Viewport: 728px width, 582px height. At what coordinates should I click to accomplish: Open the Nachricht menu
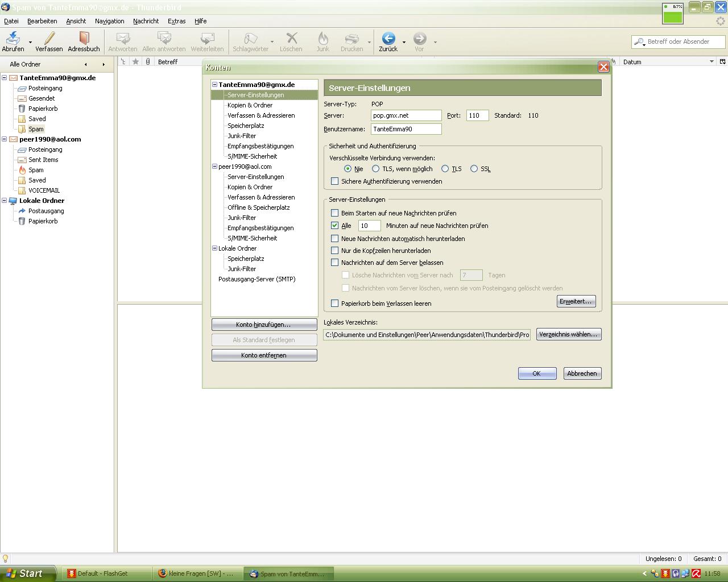146,21
